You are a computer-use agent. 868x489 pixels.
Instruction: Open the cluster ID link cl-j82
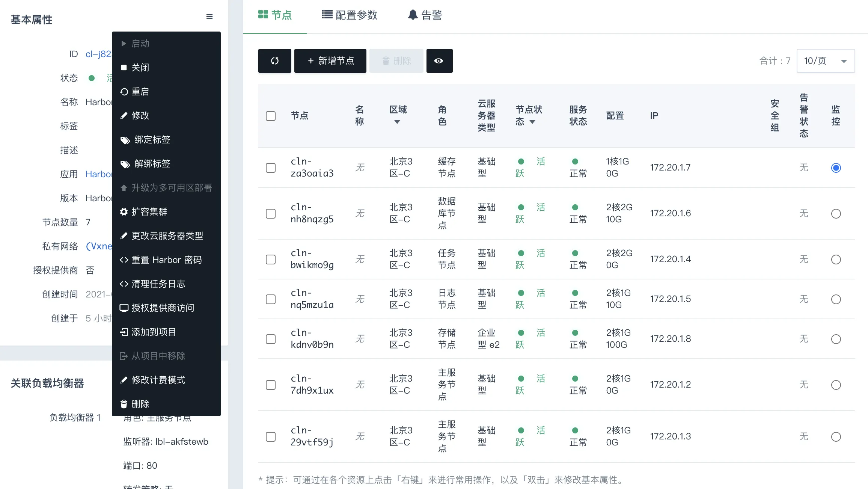(x=98, y=54)
